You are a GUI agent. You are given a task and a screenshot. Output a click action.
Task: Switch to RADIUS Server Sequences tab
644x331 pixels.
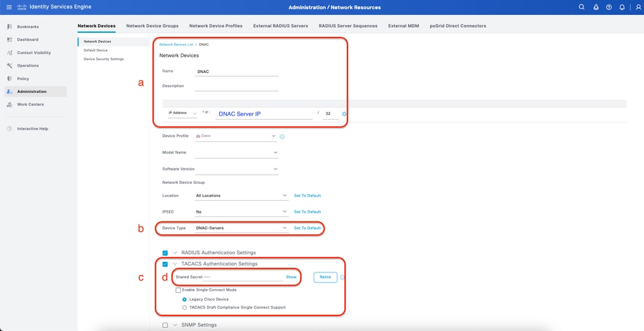348,26
